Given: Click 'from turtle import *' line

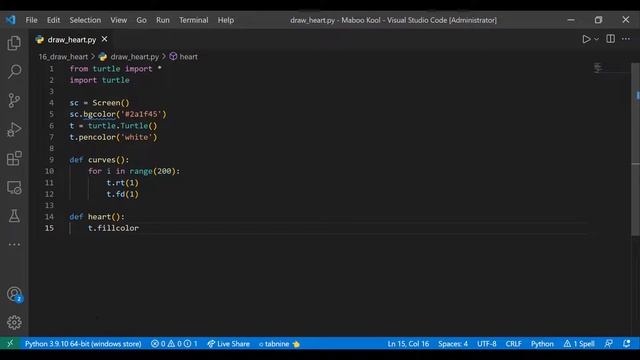Looking at the screenshot, I should (116, 69).
